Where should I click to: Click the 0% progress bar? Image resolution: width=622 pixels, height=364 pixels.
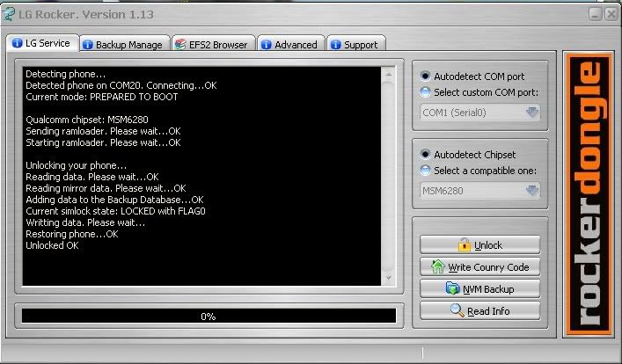tap(209, 316)
